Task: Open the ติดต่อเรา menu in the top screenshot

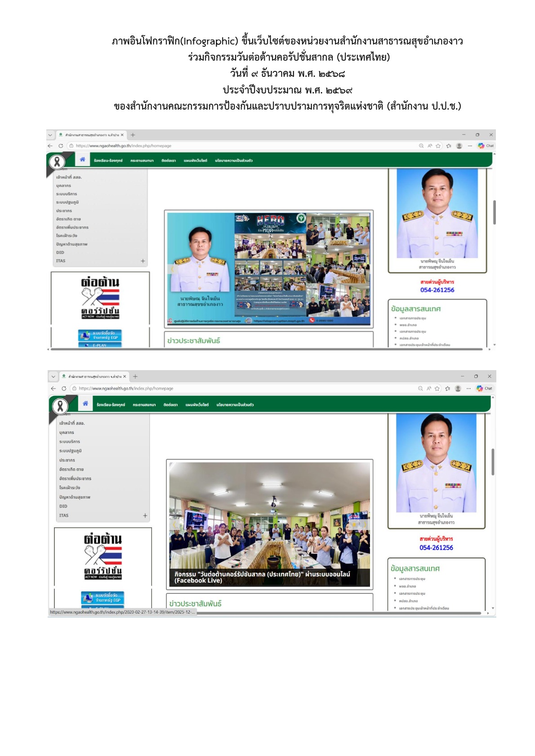Action: (x=169, y=161)
